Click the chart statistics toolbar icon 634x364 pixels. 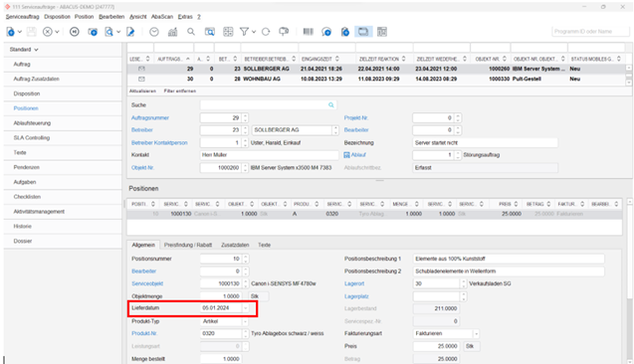point(172,32)
